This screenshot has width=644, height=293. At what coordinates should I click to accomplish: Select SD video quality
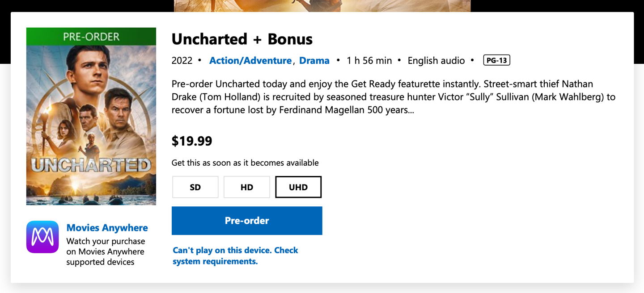tap(195, 187)
